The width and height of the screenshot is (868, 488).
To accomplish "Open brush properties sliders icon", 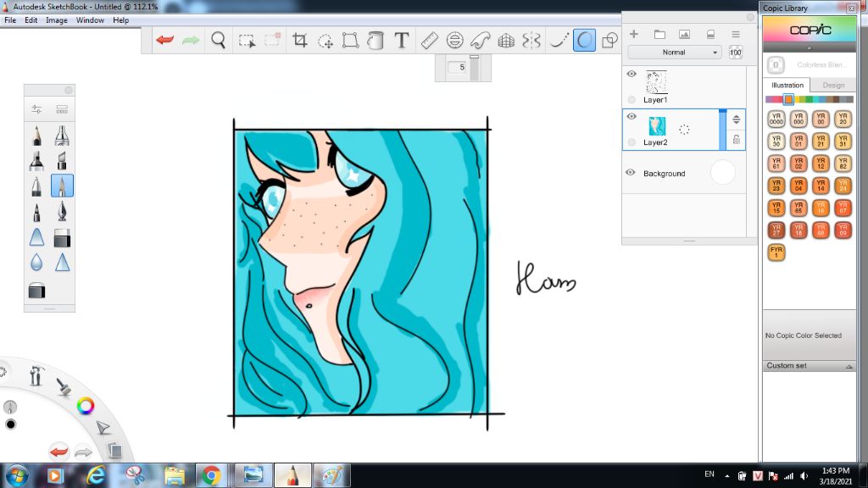I will 36,109.
